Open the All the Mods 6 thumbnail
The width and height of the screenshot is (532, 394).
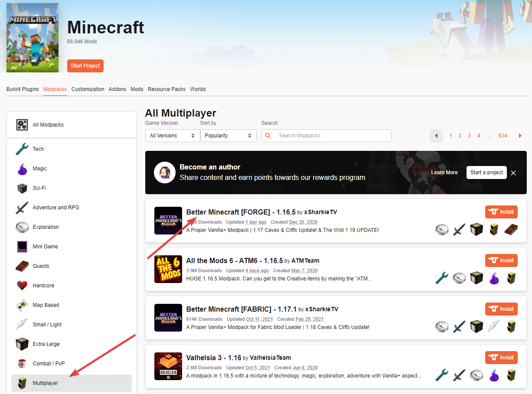click(x=168, y=269)
